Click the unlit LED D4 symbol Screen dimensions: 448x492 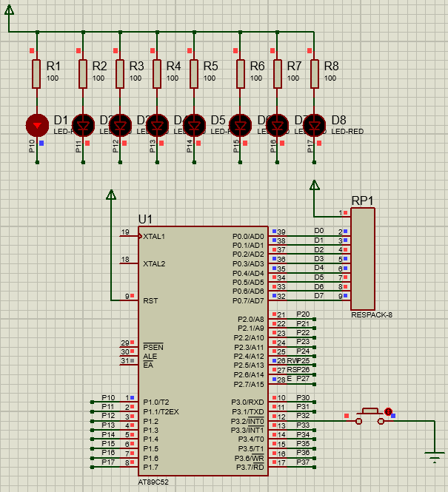click(x=157, y=126)
